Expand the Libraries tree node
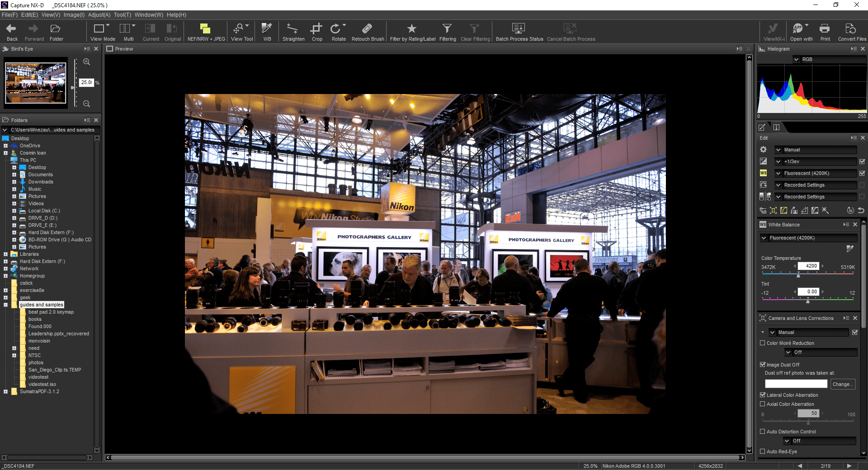This screenshot has width=868, height=470. pyautogui.click(x=5, y=254)
